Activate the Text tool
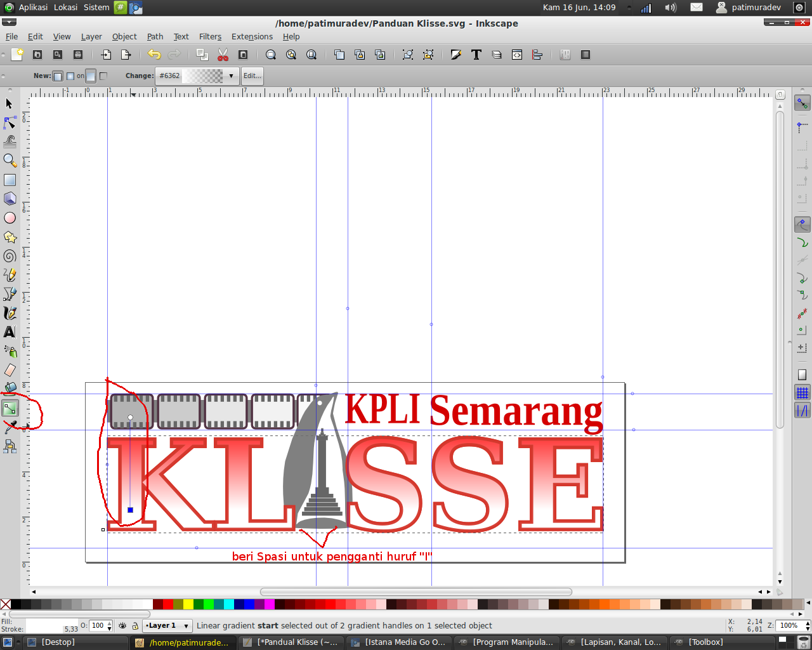This screenshot has height=650, width=812. point(10,332)
